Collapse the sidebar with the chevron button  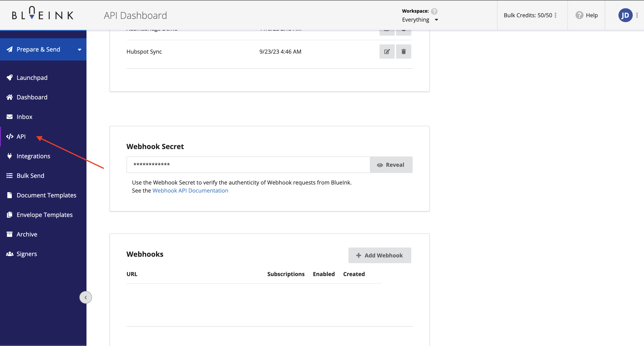86,297
